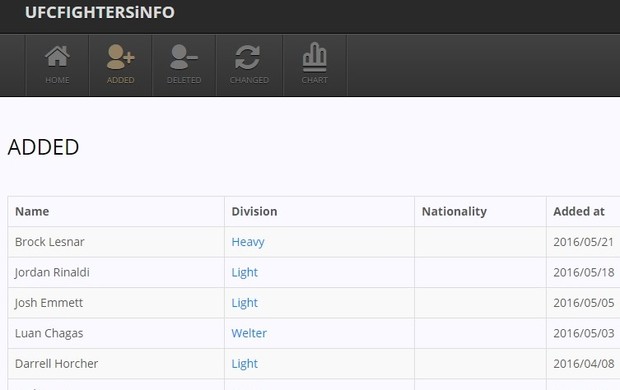Click the Division column header

coord(319,212)
